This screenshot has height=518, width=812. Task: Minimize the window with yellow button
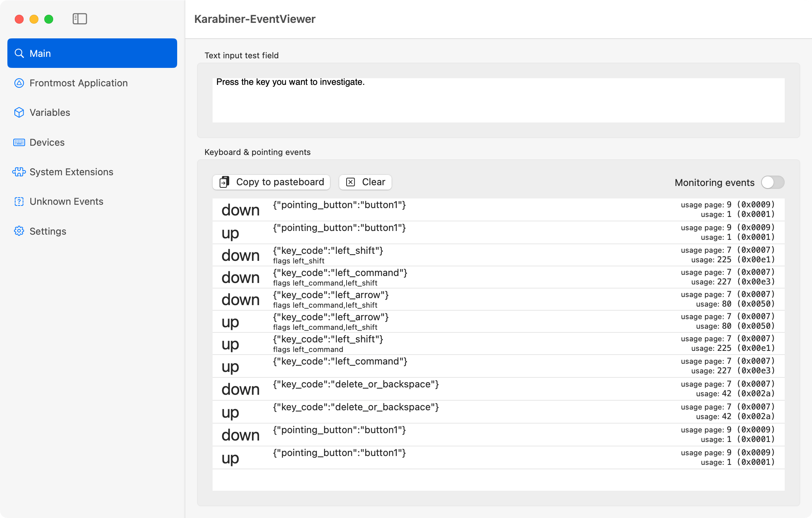pos(34,19)
